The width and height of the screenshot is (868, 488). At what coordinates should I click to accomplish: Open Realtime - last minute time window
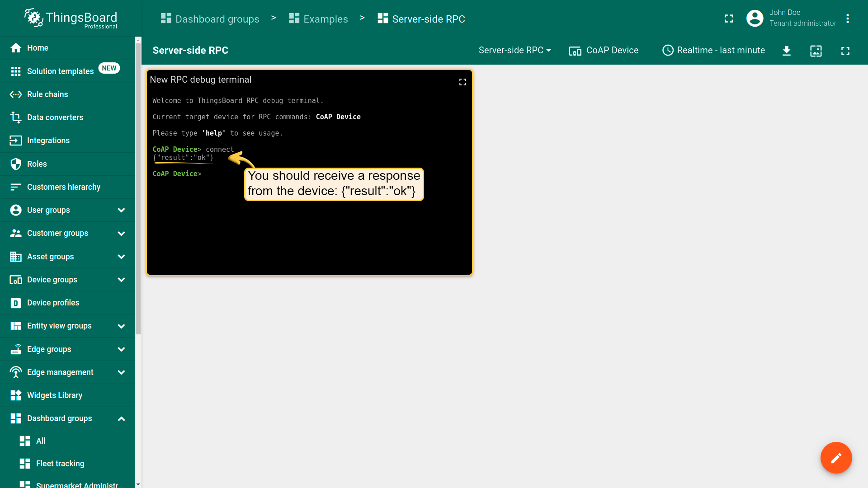[x=713, y=50]
